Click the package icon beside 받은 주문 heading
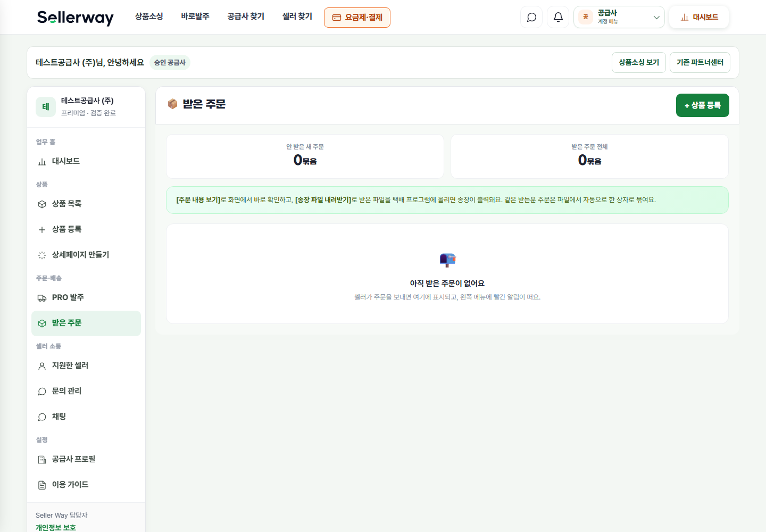The width and height of the screenshot is (766, 532). click(172, 104)
